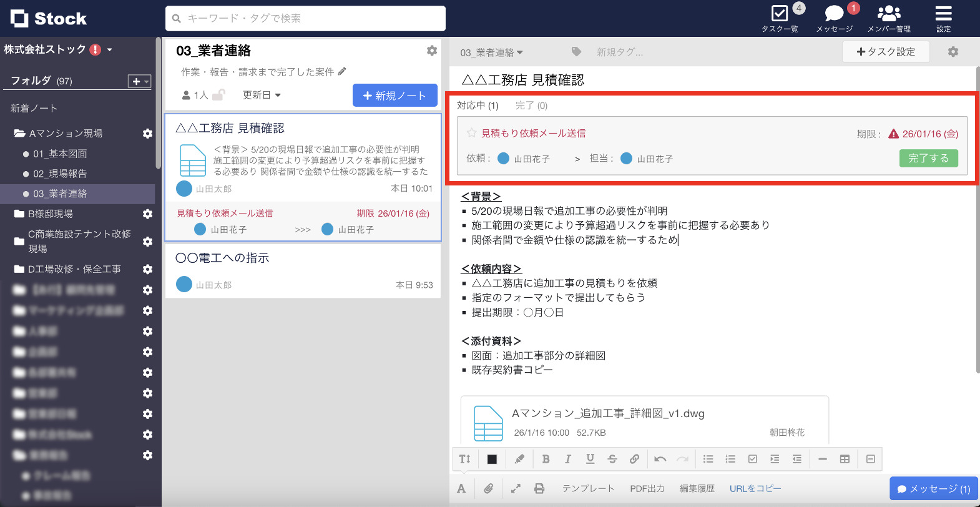Open 新着ノート in the sidebar
This screenshot has height=507, width=980.
[34, 108]
